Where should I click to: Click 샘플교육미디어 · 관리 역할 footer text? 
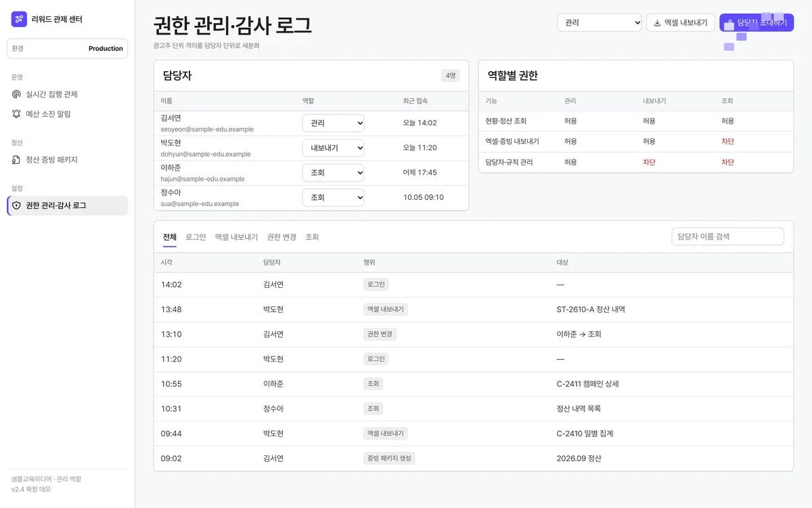46,479
